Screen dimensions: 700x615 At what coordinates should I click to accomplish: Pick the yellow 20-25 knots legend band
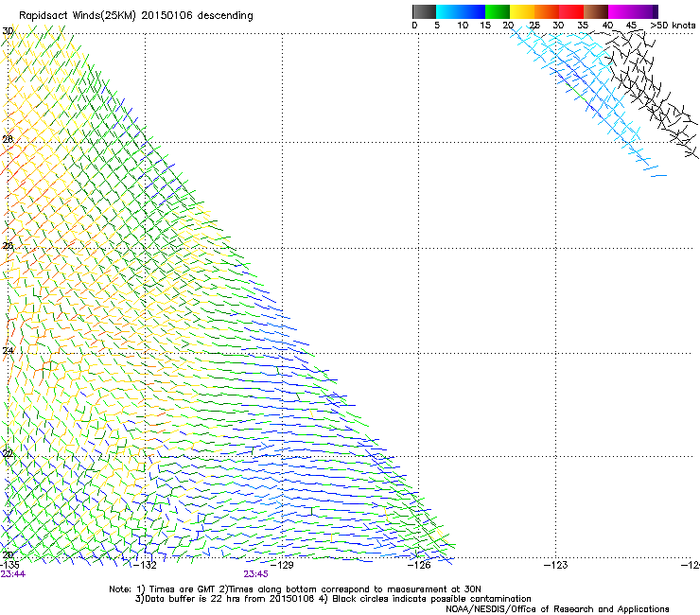(522, 11)
